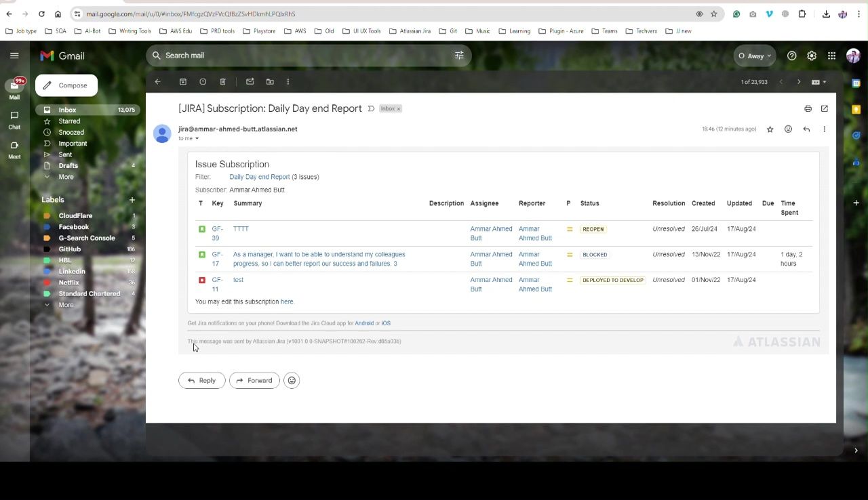Star the Jira email
Image resolution: width=868 pixels, height=500 pixels.
[770, 129]
